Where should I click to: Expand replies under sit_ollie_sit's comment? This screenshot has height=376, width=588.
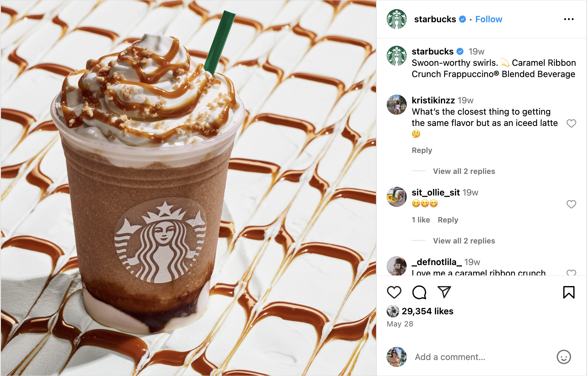464,241
